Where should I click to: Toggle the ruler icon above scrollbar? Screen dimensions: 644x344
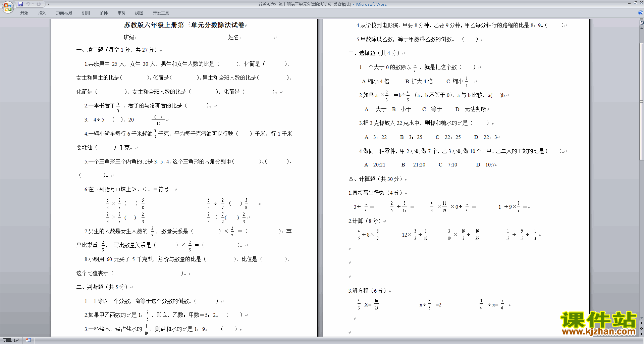coord(642,23)
